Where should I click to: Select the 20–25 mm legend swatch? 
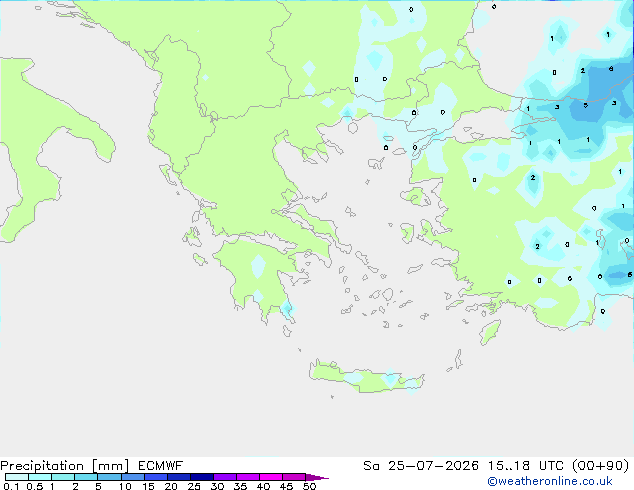(x=179, y=477)
